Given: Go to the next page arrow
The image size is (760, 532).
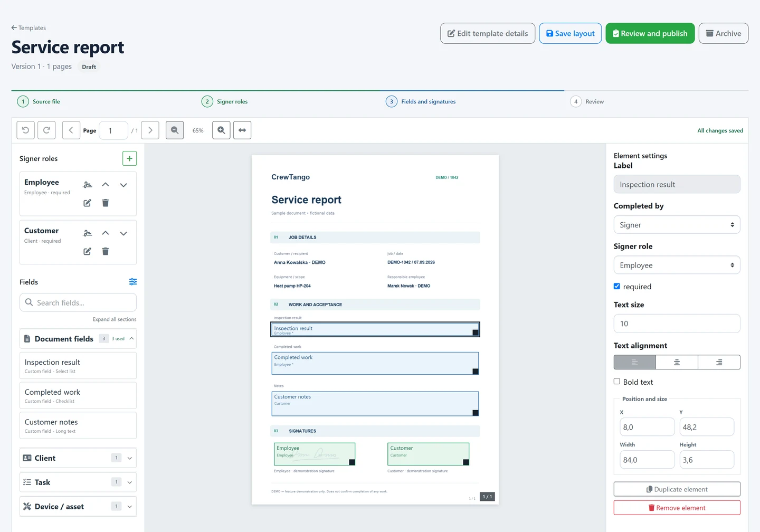Looking at the screenshot, I should (150, 130).
